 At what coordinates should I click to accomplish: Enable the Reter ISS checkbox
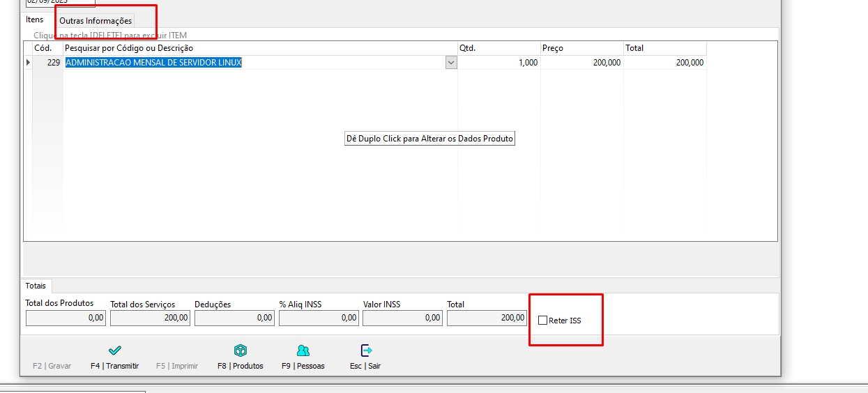coord(543,321)
